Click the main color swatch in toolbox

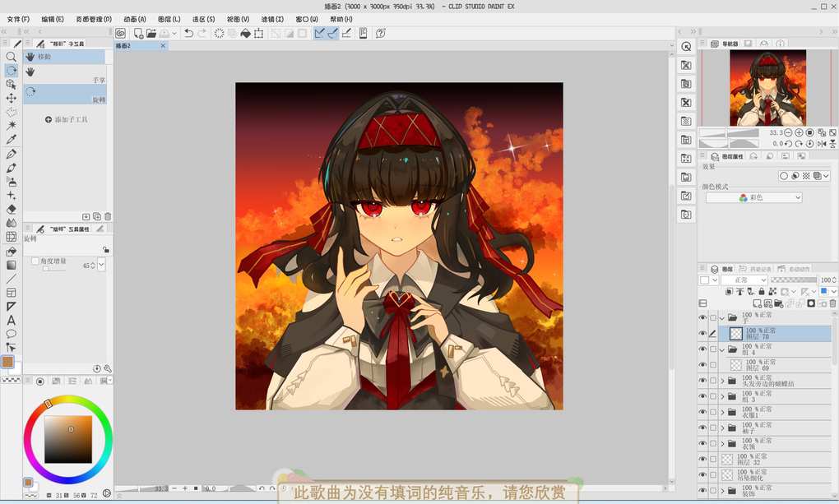(7, 362)
